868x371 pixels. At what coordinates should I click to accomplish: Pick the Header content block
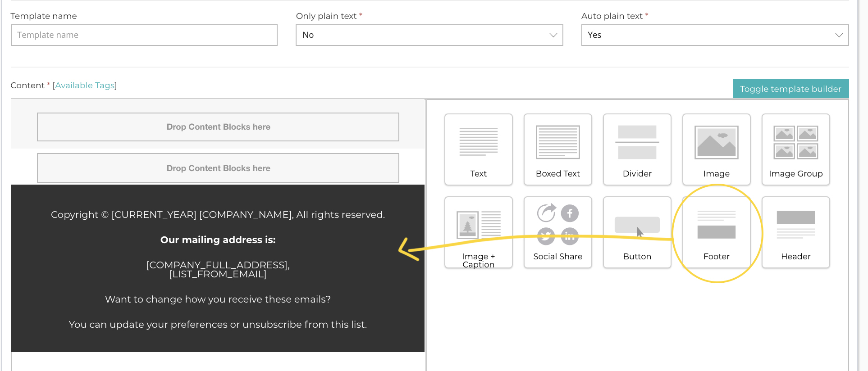[x=795, y=232]
